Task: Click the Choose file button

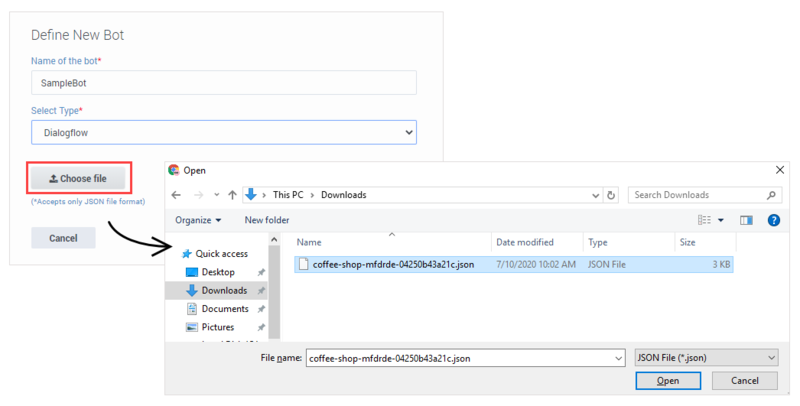Action: tap(78, 178)
